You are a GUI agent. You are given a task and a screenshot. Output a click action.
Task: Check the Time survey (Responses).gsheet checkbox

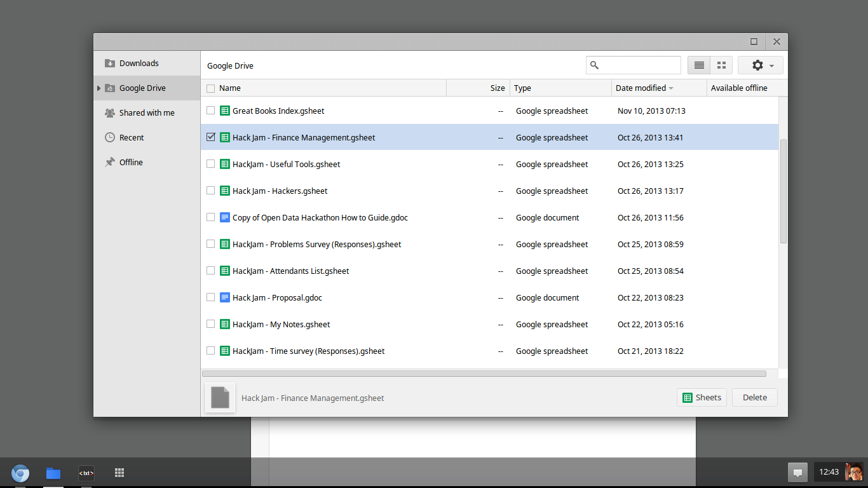(210, 351)
